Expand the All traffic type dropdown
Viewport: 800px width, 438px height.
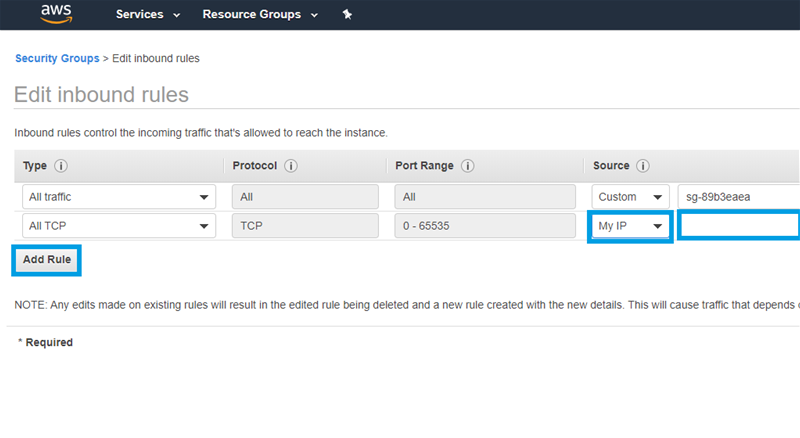pyautogui.click(x=119, y=197)
